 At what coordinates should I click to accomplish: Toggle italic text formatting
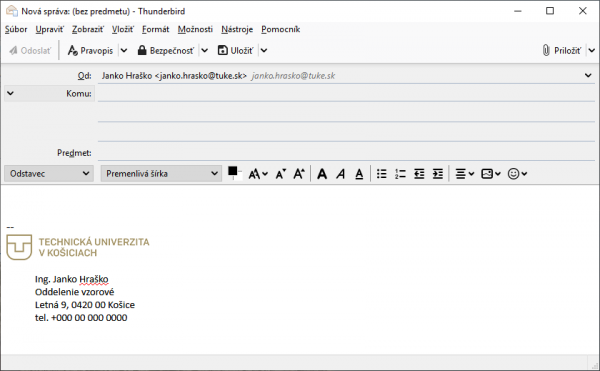pyautogui.click(x=341, y=174)
